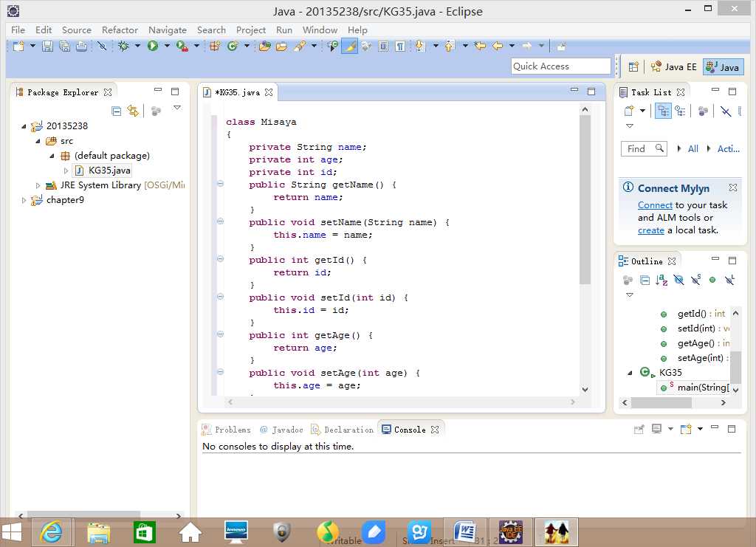Viewport: 756px width, 547px height.
Task: Click New Task icon in Task List
Action: click(x=629, y=111)
